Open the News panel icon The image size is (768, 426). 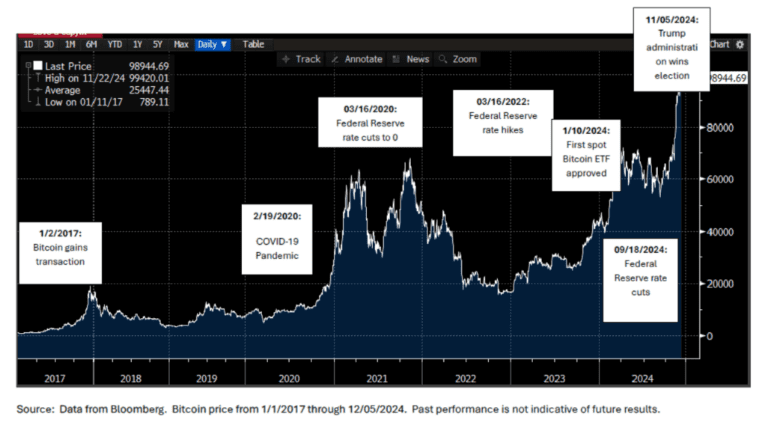tap(397, 59)
